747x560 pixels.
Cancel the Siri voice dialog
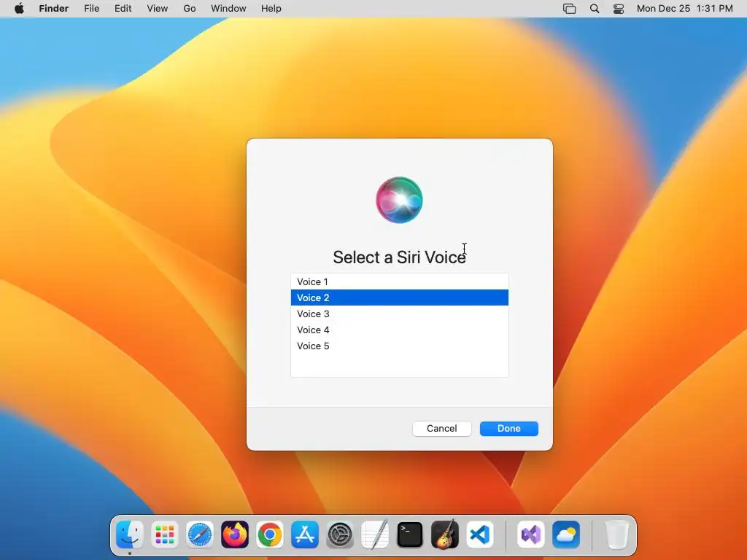441,429
